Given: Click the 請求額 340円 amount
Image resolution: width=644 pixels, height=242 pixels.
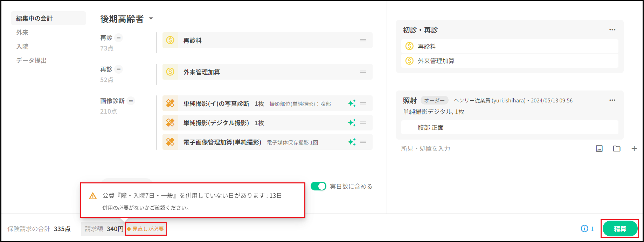Looking at the screenshot, I should pos(104,229).
